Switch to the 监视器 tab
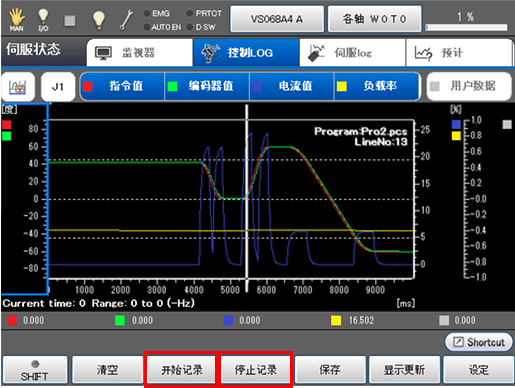This screenshot has height=388, width=515. (140, 53)
